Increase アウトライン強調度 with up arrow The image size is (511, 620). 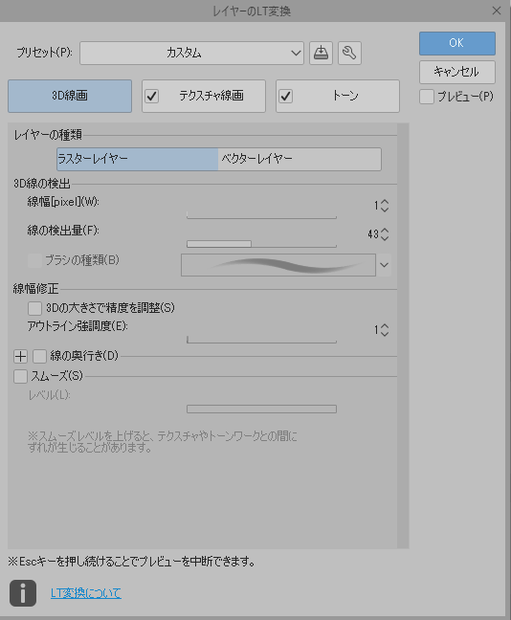[x=385, y=326]
